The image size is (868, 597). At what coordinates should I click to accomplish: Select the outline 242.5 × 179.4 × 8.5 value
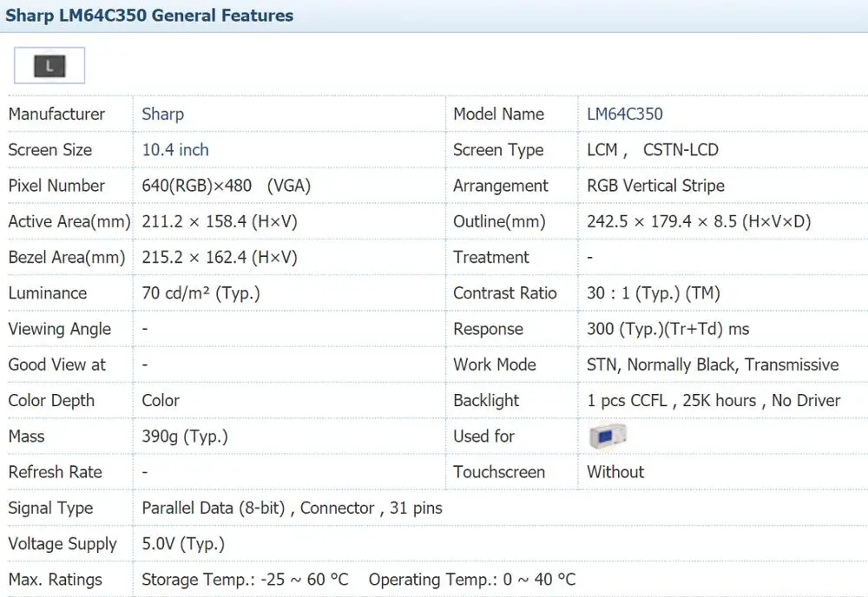click(x=699, y=222)
